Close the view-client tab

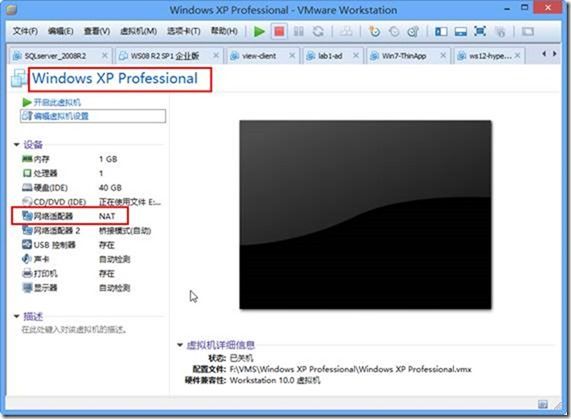pyautogui.click(x=292, y=55)
